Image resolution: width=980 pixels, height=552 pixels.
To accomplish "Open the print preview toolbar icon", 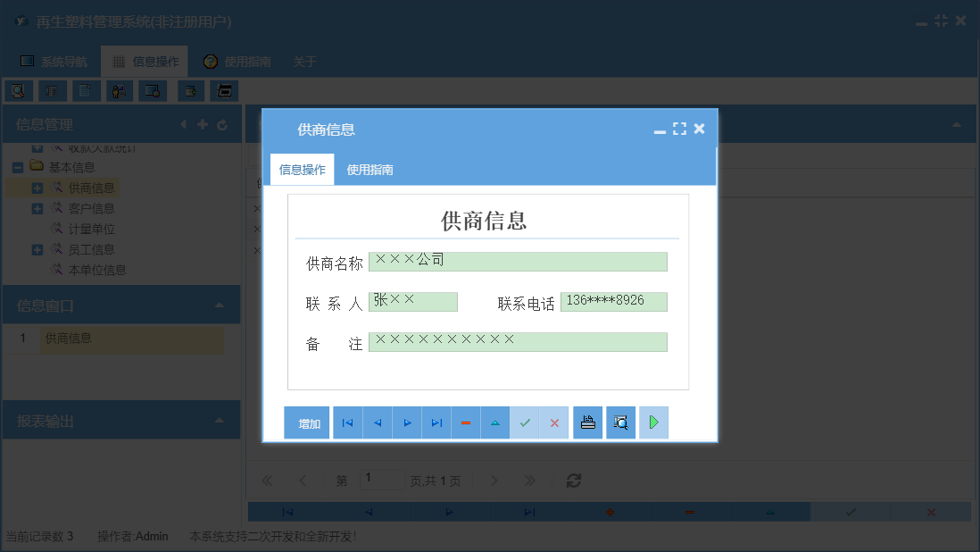I will click(19, 90).
